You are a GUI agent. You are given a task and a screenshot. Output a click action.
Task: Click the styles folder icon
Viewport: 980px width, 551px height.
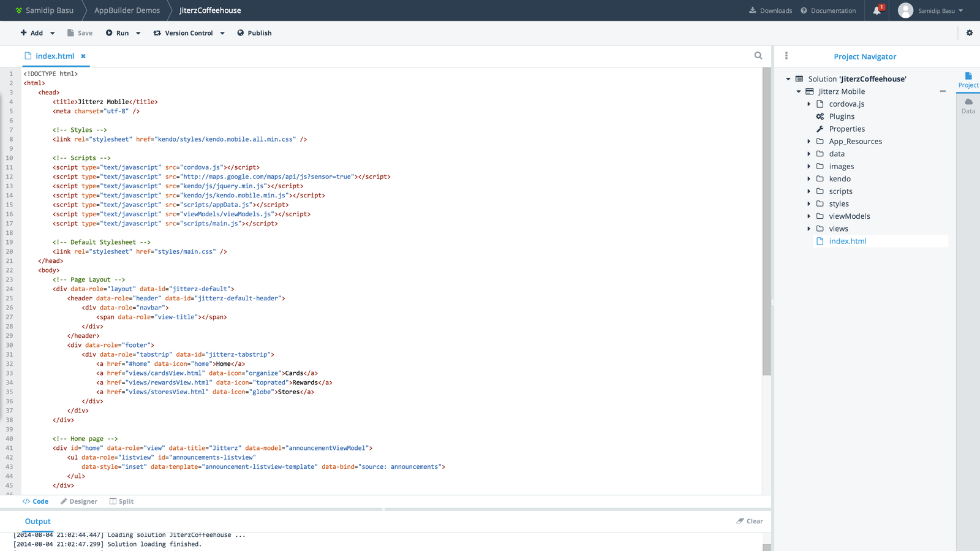(x=820, y=203)
